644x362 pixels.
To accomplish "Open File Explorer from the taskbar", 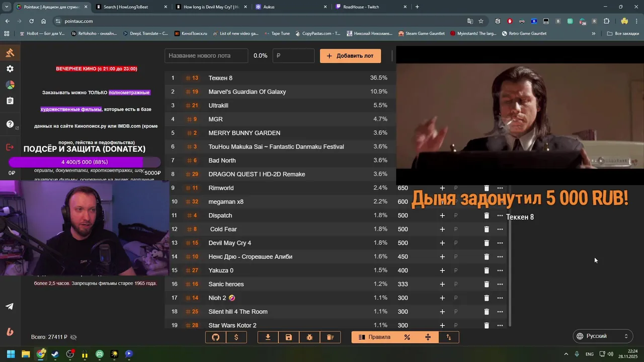I will pos(26,354).
